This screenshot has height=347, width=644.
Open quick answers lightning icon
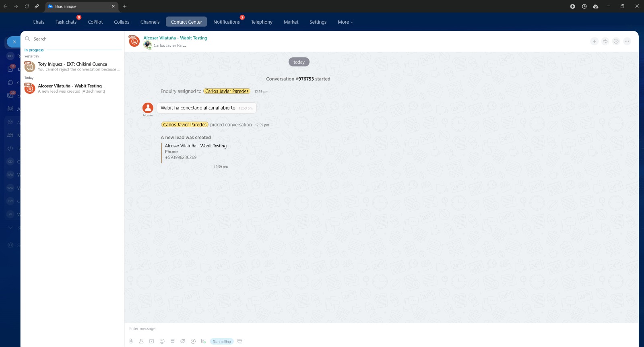coord(193,341)
